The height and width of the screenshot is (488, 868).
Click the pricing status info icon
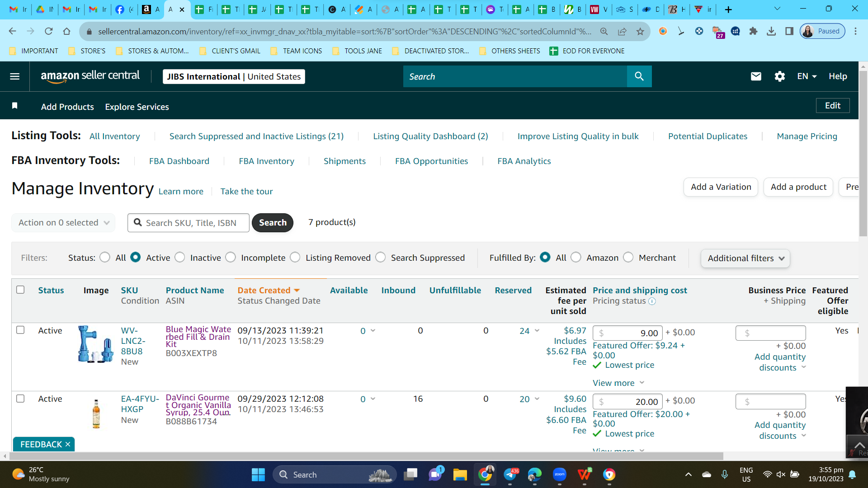(652, 301)
